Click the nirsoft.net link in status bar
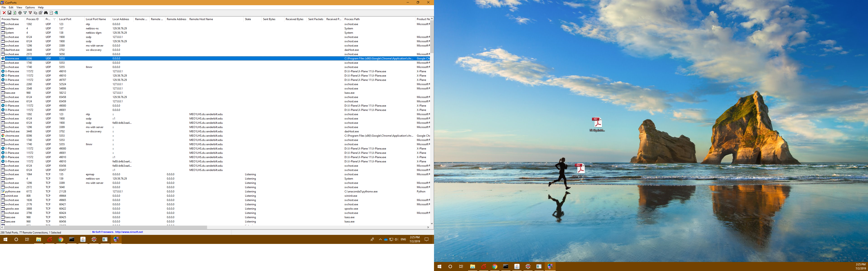 point(129,232)
